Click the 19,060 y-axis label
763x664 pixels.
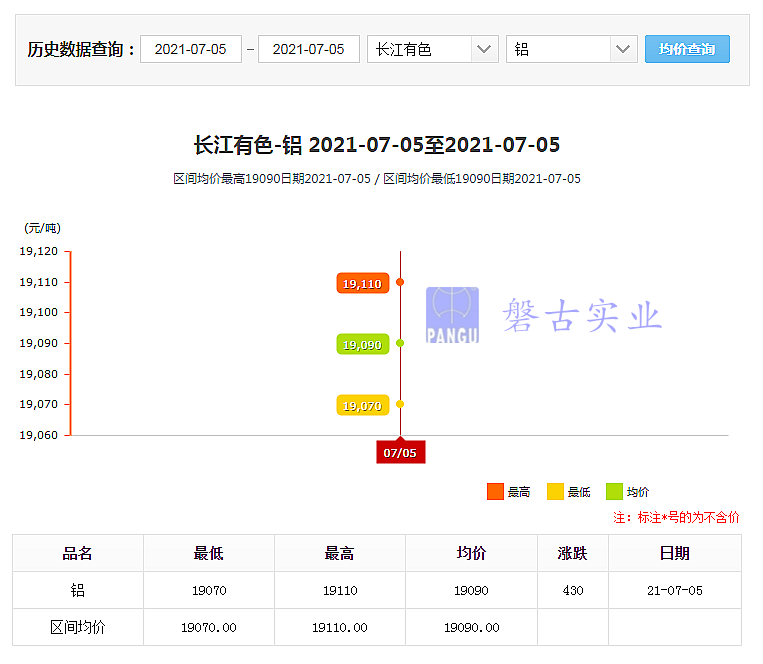point(38,435)
